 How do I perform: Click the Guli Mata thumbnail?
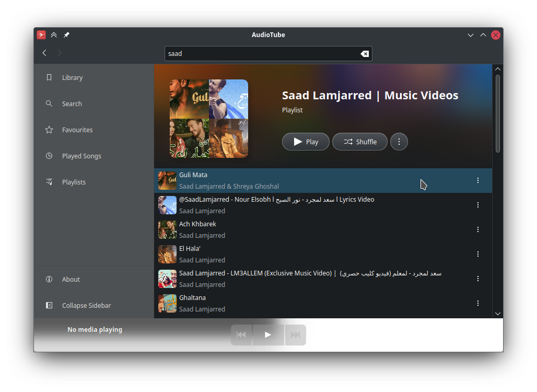coord(167,180)
